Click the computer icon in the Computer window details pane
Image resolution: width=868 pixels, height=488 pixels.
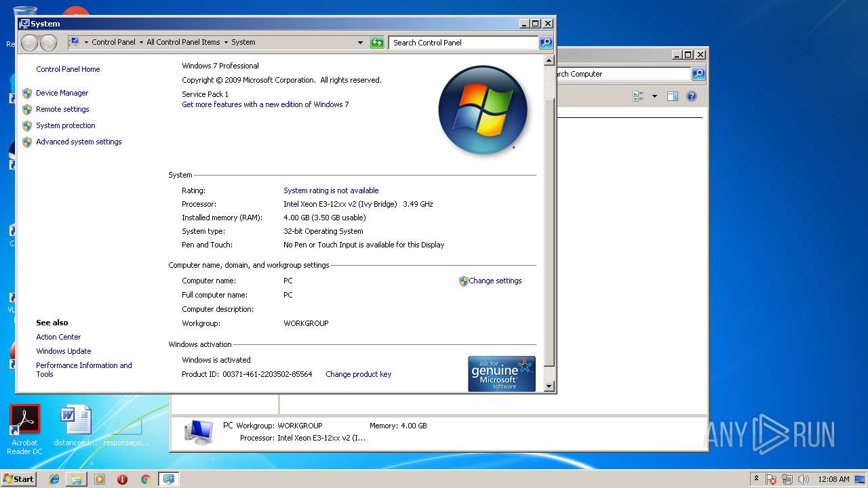click(x=199, y=432)
